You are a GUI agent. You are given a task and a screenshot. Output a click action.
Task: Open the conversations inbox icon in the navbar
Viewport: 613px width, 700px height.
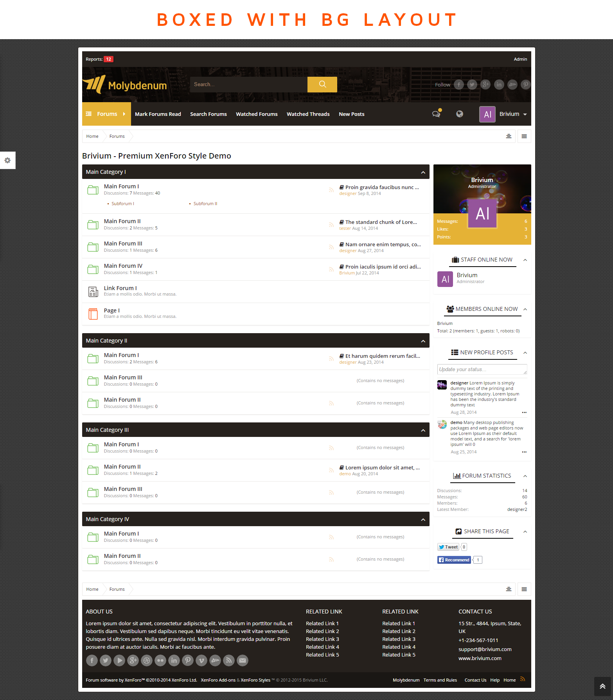coord(436,114)
